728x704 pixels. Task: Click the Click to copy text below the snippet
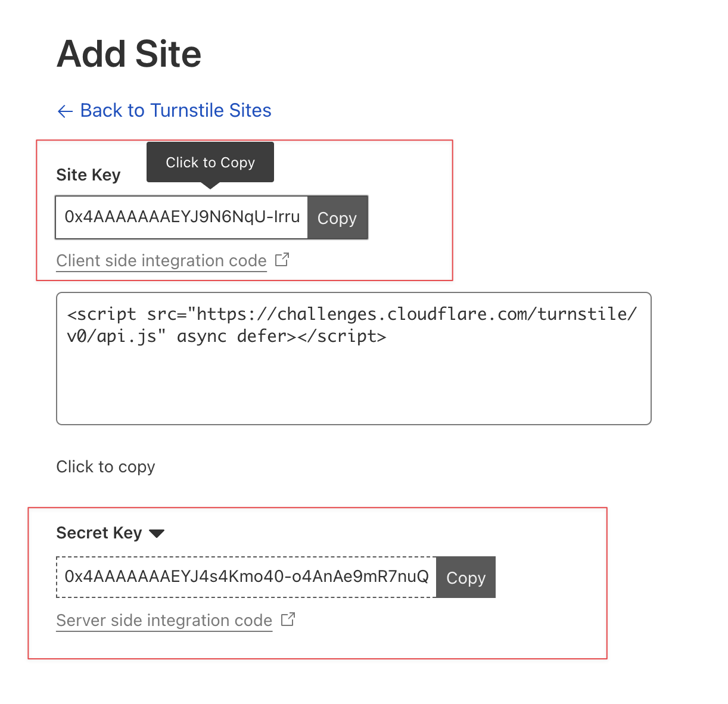(x=105, y=466)
